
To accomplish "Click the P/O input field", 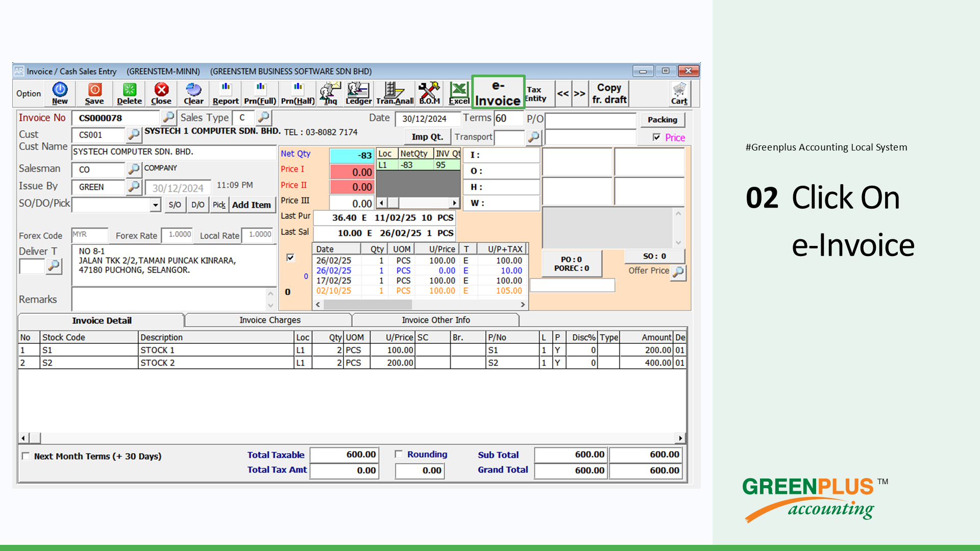I will pos(591,120).
